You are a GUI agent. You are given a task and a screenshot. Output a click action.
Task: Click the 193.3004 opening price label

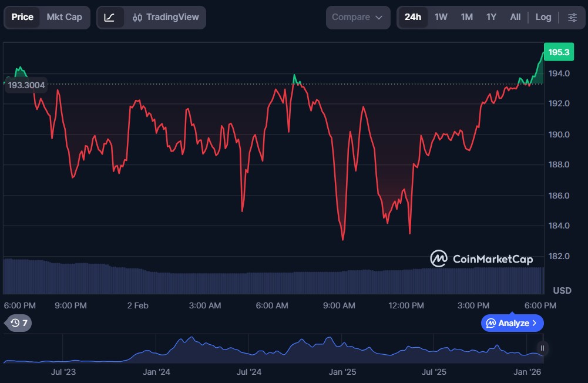(26, 85)
